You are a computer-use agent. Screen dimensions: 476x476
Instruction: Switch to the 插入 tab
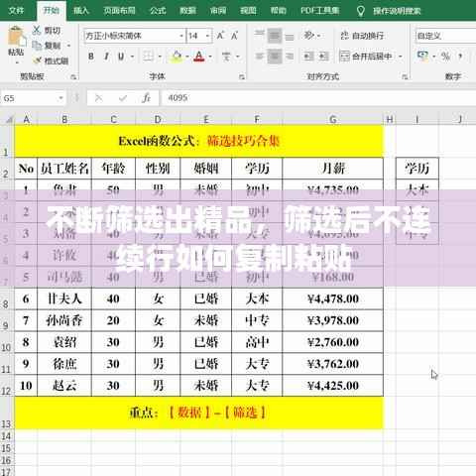pyautogui.click(x=81, y=11)
